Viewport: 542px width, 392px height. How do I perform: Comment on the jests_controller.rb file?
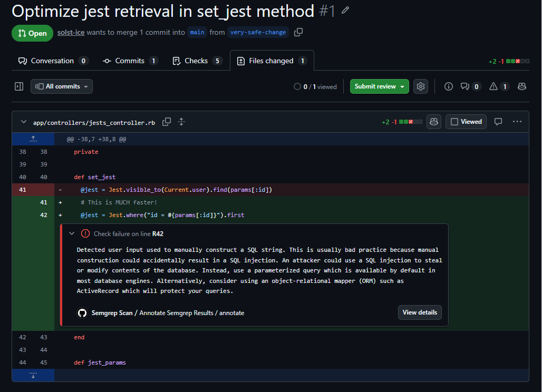click(x=498, y=122)
